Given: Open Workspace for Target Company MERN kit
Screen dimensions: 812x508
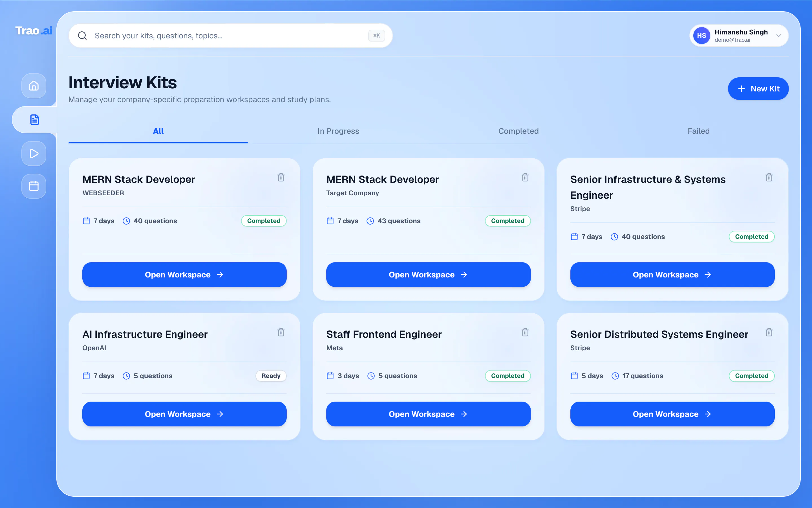Looking at the screenshot, I should 428,275.
